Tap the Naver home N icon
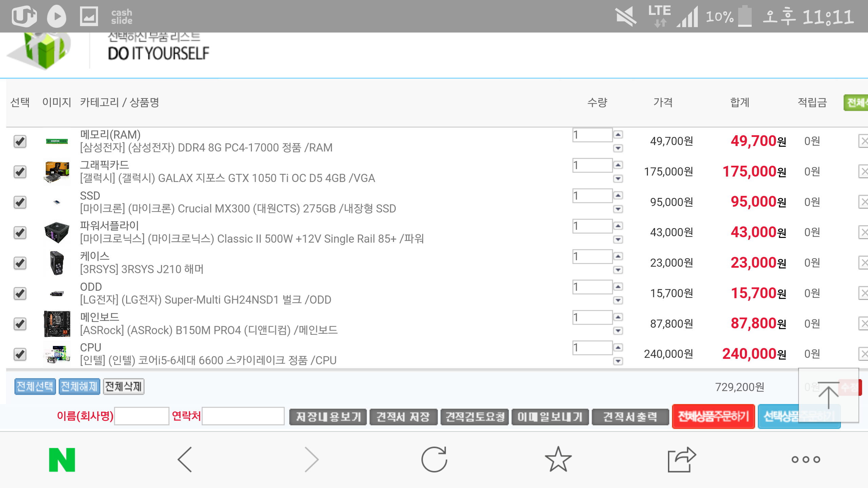This screenshot has height=488, width=868. [62, 460]
